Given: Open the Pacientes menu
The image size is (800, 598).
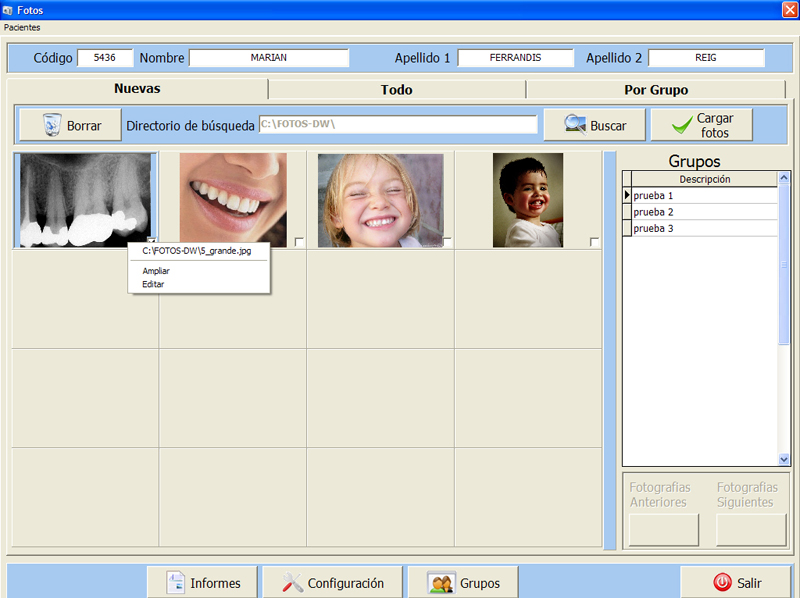Looking at the screenshot, I should (22, 27).
